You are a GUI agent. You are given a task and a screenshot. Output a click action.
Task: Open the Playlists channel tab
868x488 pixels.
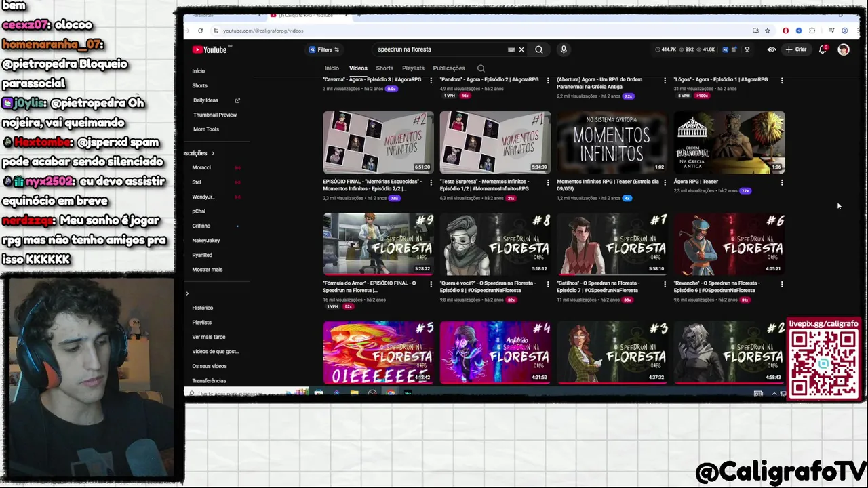pyautogui.click(x=413, y=68)
